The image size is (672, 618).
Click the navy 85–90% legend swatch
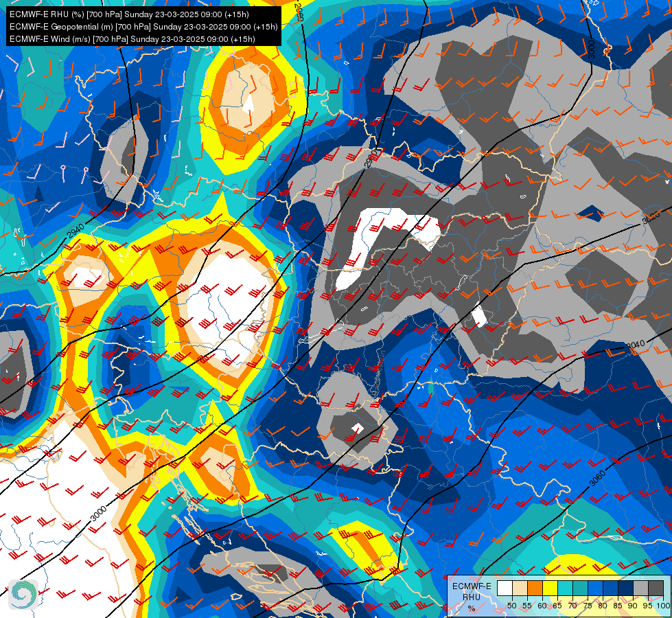pyautogui.click(x=626, y=588)
